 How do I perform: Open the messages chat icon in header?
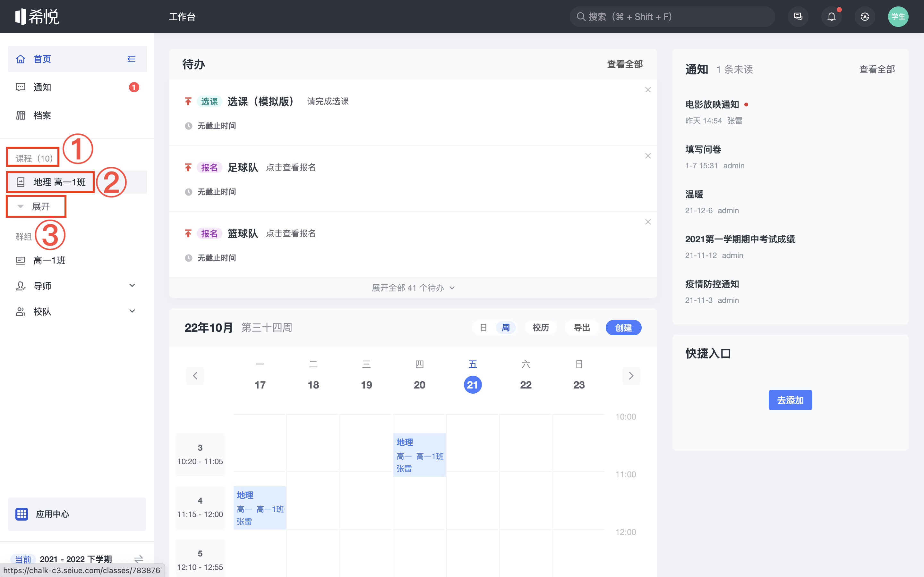(x=798, y=17)
